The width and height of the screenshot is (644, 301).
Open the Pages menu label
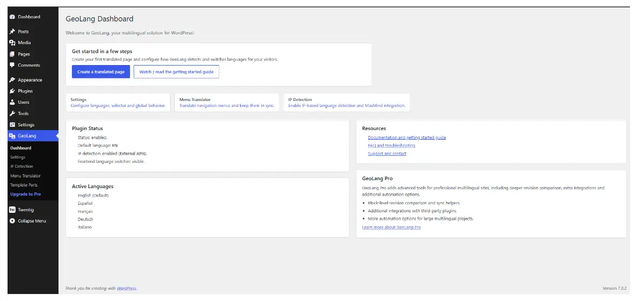click(x=24, y=54)
